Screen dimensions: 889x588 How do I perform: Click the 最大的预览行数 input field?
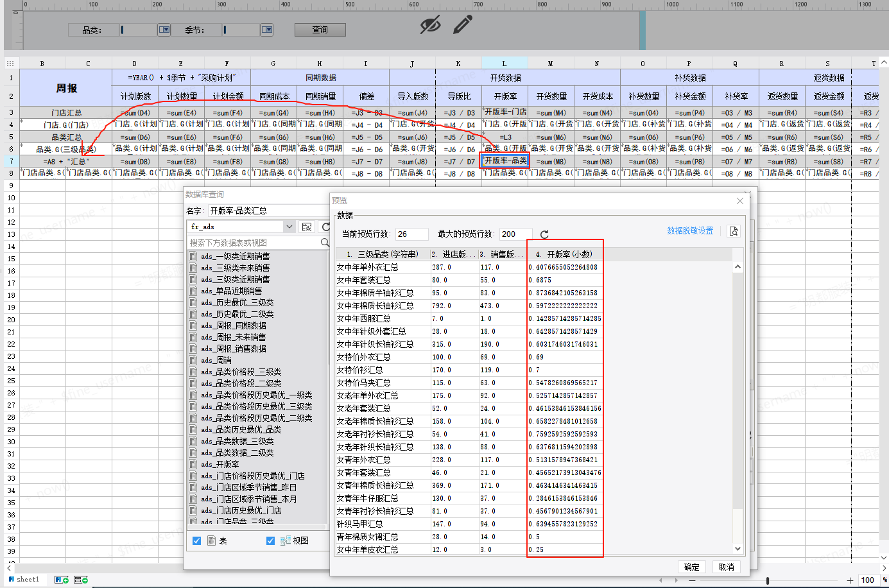[515, 234]
